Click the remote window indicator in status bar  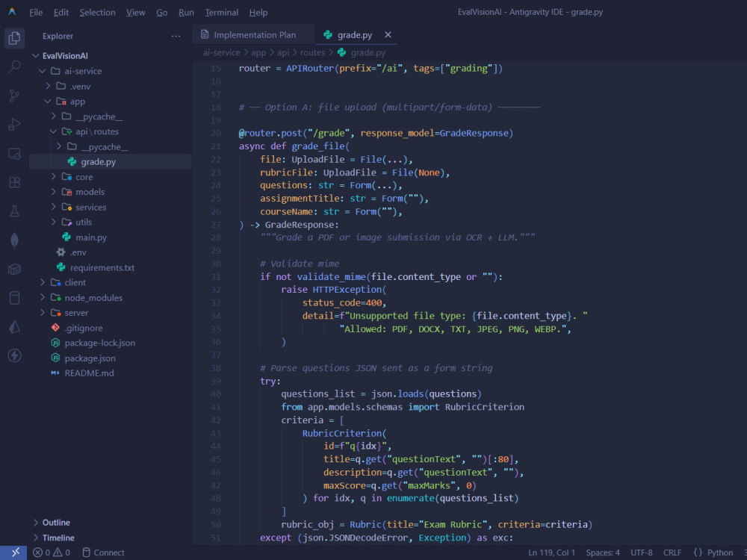click(x=14, y=553)
